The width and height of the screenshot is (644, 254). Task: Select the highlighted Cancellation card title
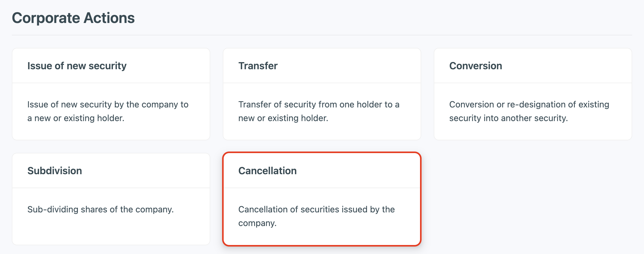(x=267, y=171)
